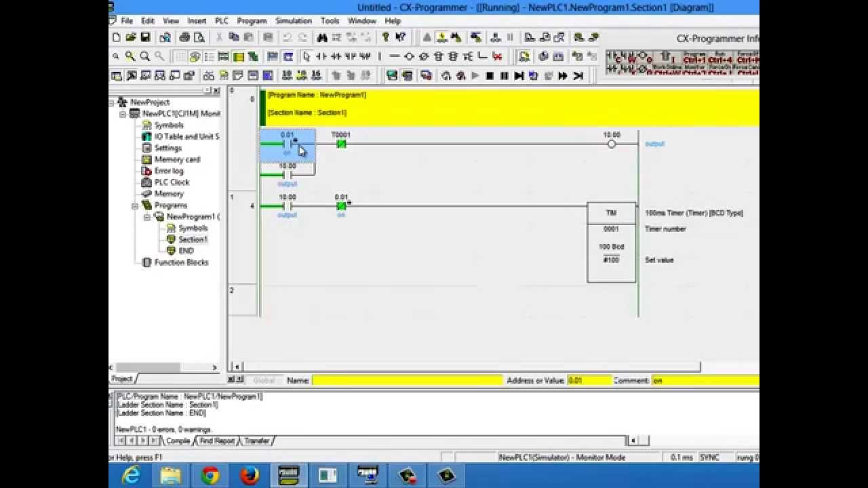Click the simulation Stop square button
Viewport: 868px width, 488px height.
tap(489, 75)
